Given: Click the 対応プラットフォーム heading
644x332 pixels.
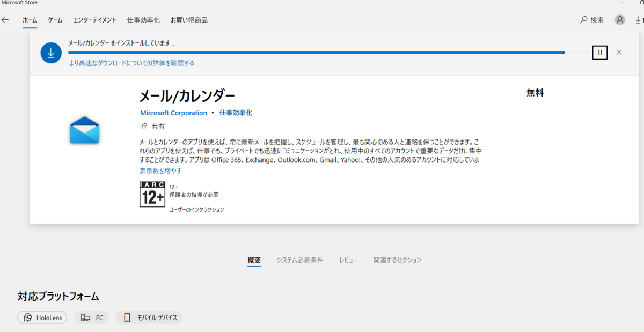Looking at the screenshot, I should (x=58, y=296).
